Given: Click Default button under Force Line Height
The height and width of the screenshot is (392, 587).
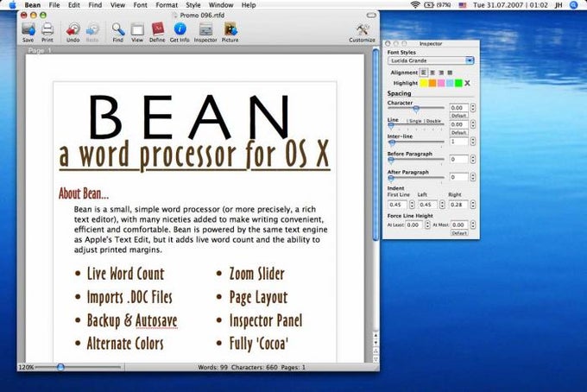Looking at the screenshot, I should click(x=459, y=233).
